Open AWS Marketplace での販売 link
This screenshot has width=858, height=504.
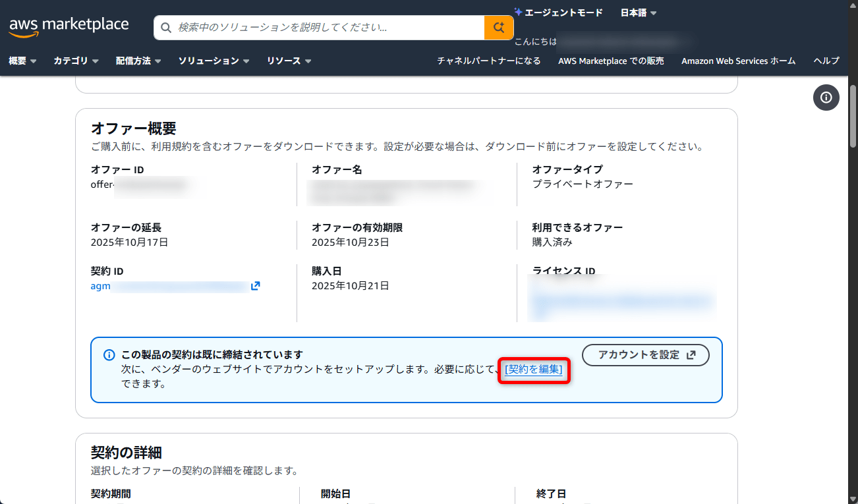pos(611,61)
